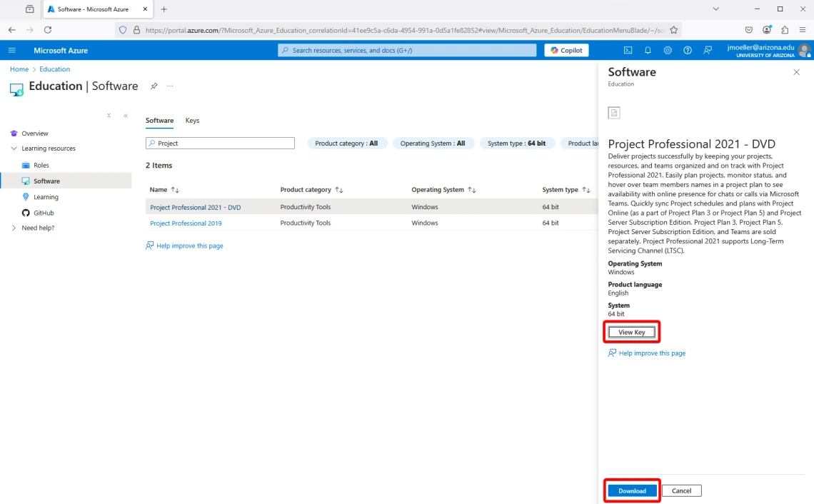Sort by Product category column
The width and height of the screenshot is (814, 504).
point(311,190)
